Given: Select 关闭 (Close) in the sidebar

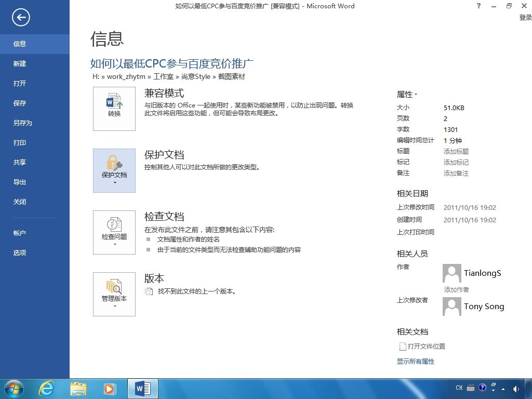Looking at the screenshot, I should (x=35, y=202).
